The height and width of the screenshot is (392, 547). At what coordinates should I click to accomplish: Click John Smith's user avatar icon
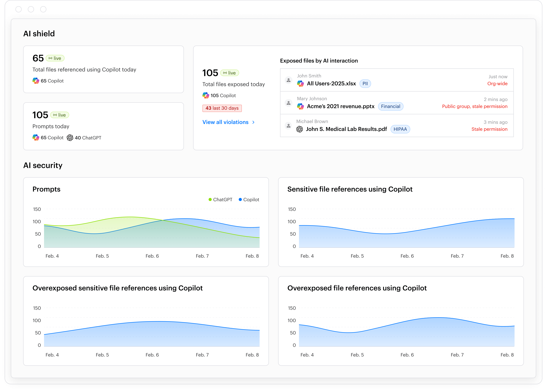(288, 80)
